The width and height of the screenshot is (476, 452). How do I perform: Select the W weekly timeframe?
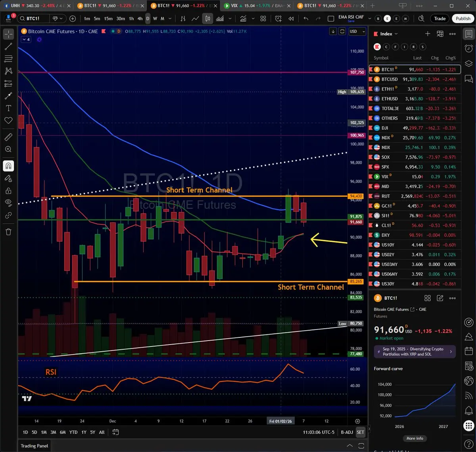[x=155, y=19]
